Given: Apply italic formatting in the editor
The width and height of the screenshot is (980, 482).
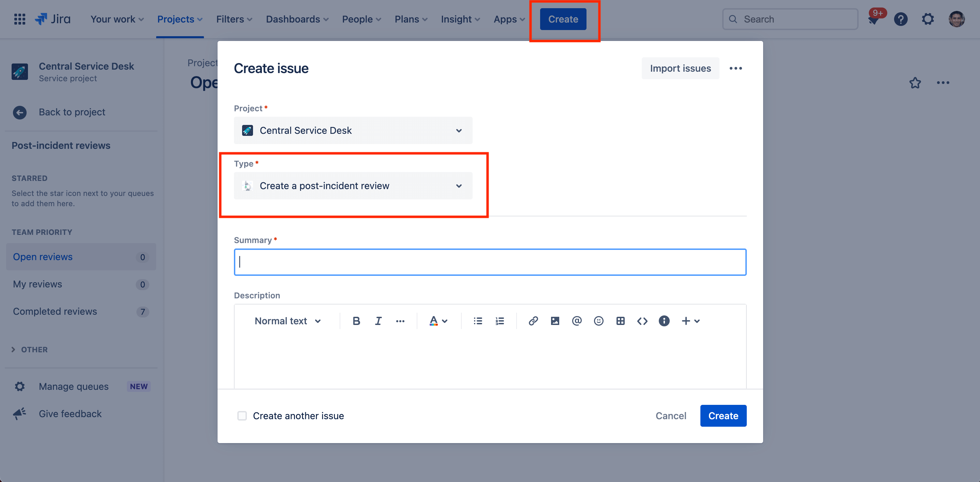Looking at the screenshot, I should coord(378,321).
